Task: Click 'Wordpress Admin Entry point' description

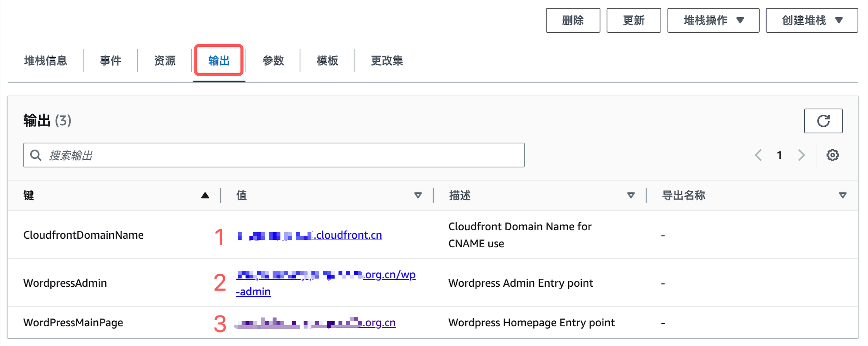Action: click(x=521, y=283)
